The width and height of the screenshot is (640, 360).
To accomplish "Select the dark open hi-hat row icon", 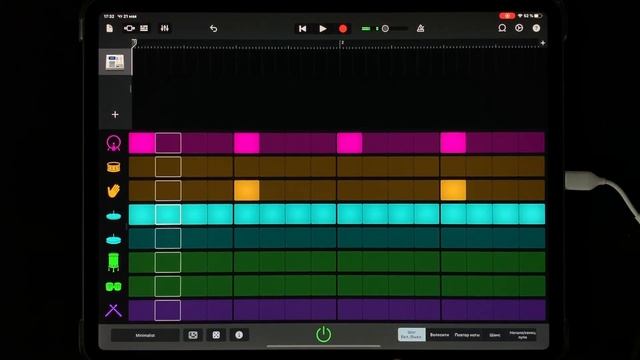I will click(x=113, y=239).
